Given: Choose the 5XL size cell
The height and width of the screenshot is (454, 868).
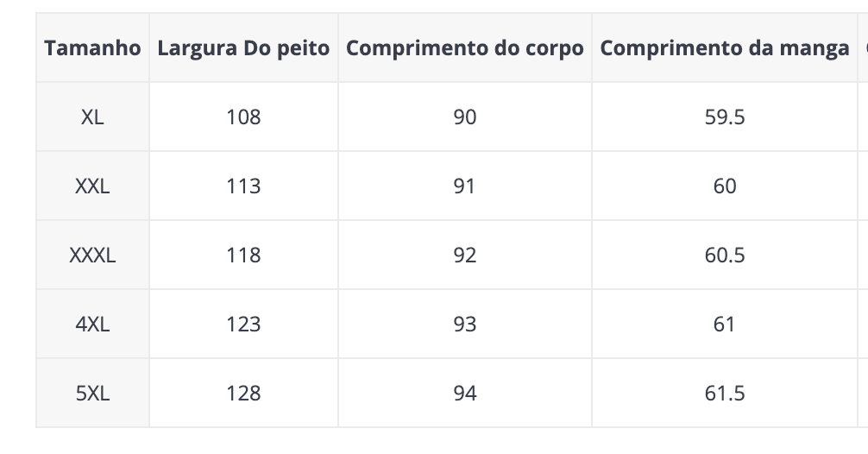Looking at the screenshot, I should [92, 393].
